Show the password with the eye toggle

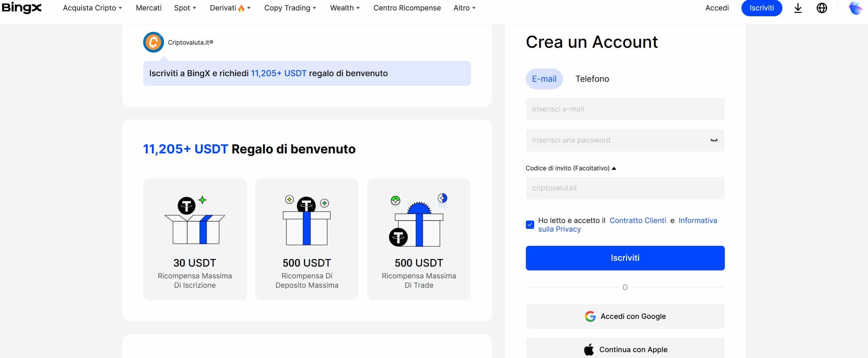[713, 140]
